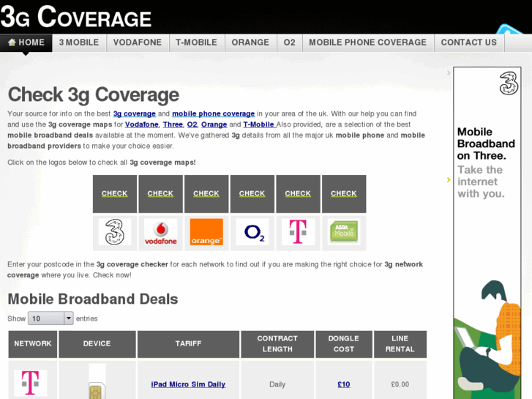The height and width of the screenshot is (399, 532).
Task: Open the iPad Micro Sim Daily tariff link
Action: [x=188, y=384]
